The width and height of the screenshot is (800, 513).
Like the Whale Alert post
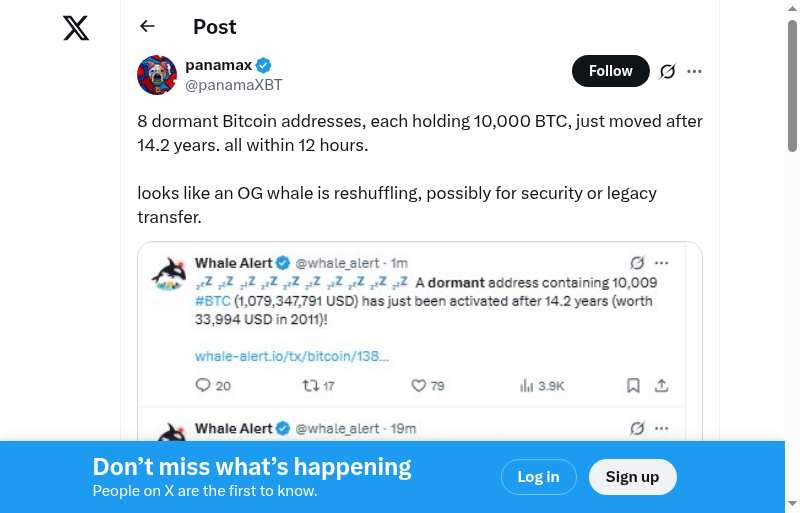(419, 385)
